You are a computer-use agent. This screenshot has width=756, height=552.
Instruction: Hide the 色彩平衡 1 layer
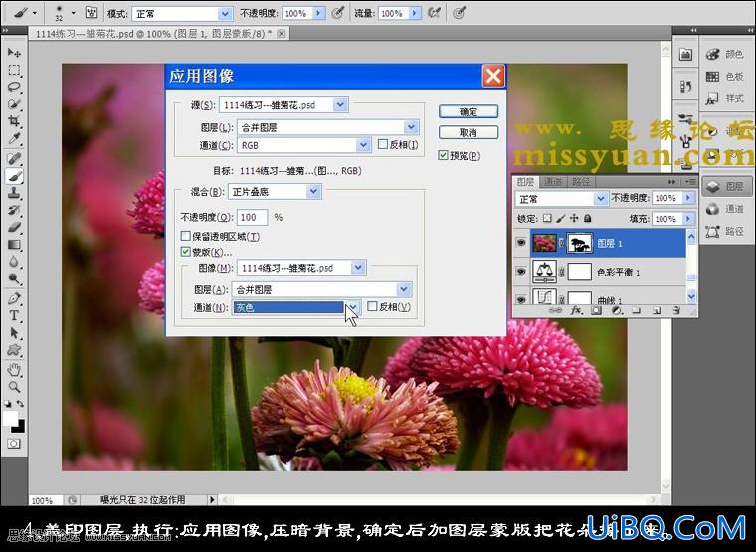coord(521,272)
